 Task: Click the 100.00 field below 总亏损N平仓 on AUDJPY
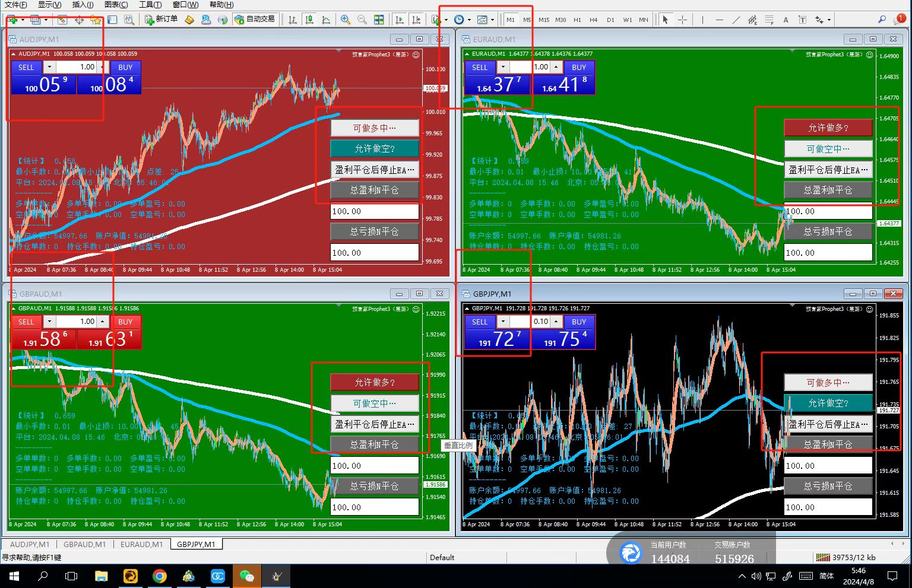coord(374,253)
